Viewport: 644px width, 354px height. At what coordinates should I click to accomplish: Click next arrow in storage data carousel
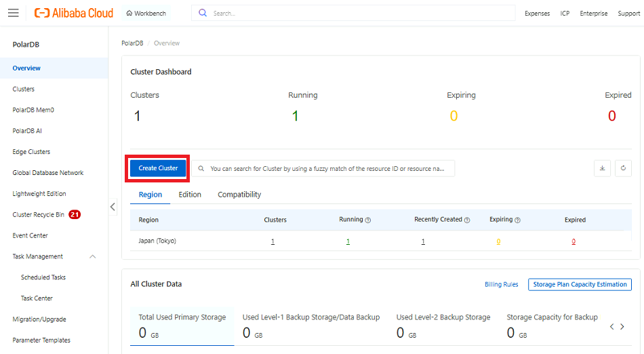click(622, 327)
